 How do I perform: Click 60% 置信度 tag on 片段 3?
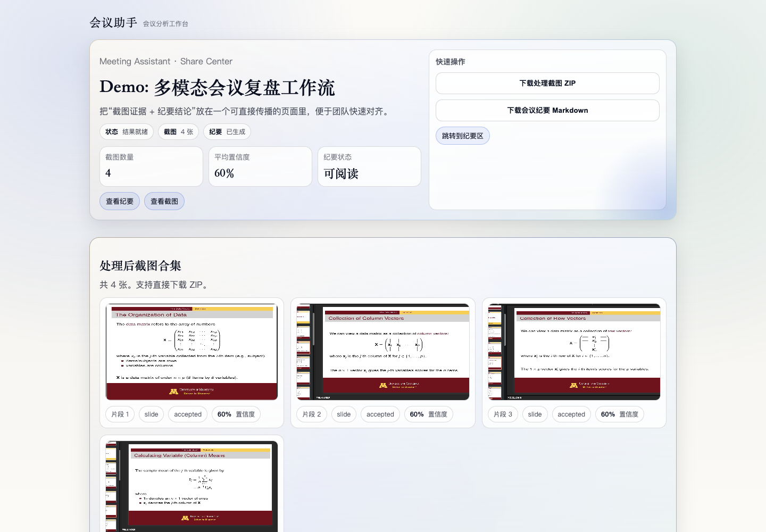(x=620, y=414)
